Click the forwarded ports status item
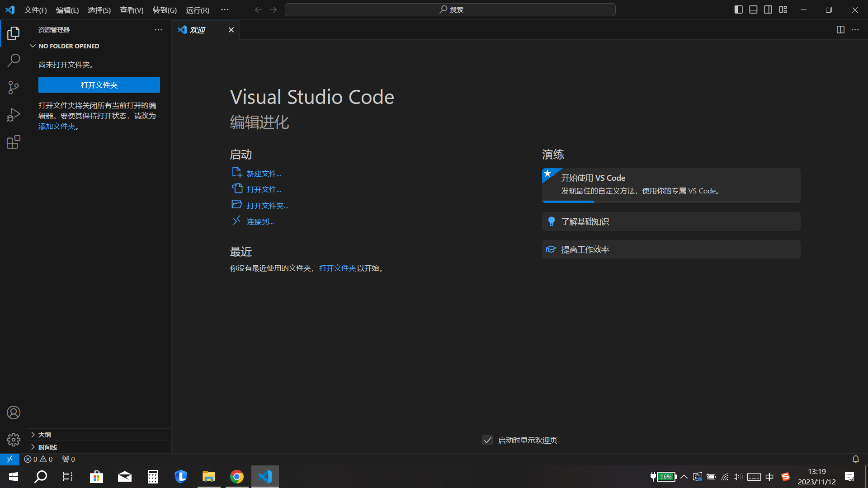The width and height of the screenshot is (868, 488). (69, 459)
